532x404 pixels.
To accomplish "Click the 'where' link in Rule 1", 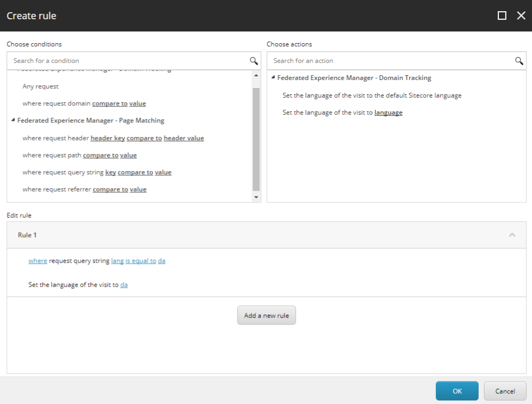I will pyautogui.click(x=37, y=261).
